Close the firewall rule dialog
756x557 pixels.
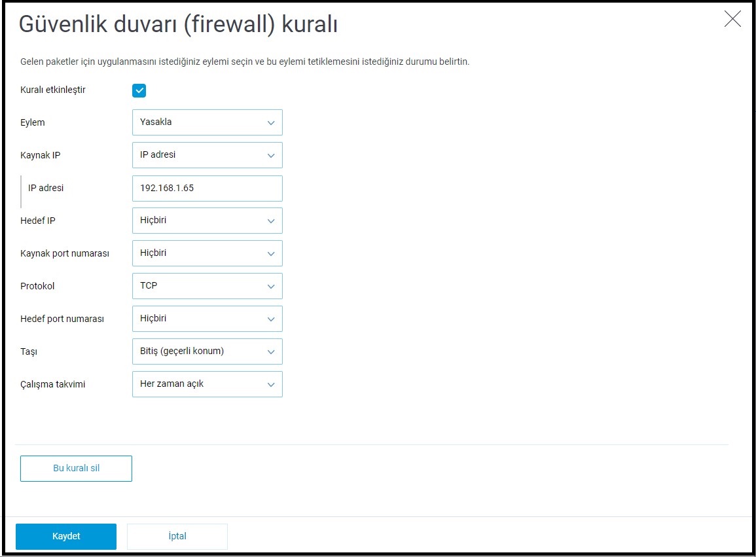point(732,19)
